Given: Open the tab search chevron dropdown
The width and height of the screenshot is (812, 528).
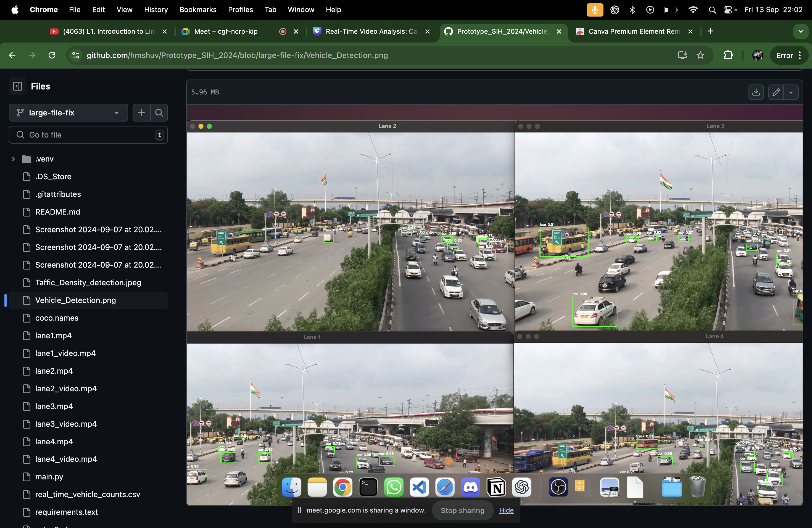Looking at the screenshot, I should pyautogui.click(x=801, y=31).
